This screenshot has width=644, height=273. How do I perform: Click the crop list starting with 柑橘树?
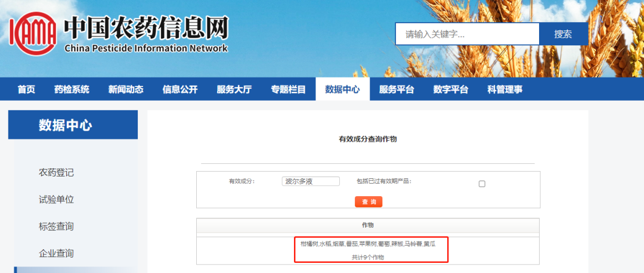pyautogui.click(x=367, y=244)
